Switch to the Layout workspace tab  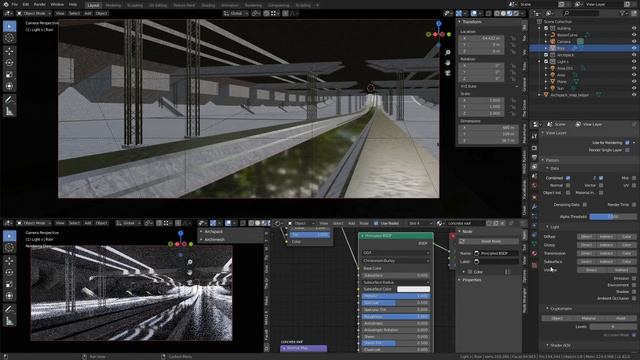[93, 5]
